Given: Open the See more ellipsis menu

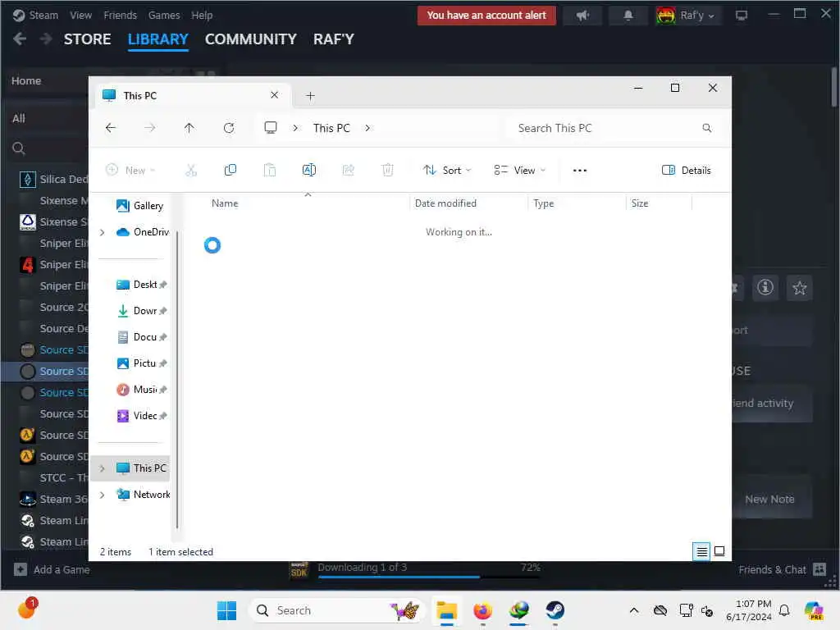Looking at the screenshot, I should point(580,171).
